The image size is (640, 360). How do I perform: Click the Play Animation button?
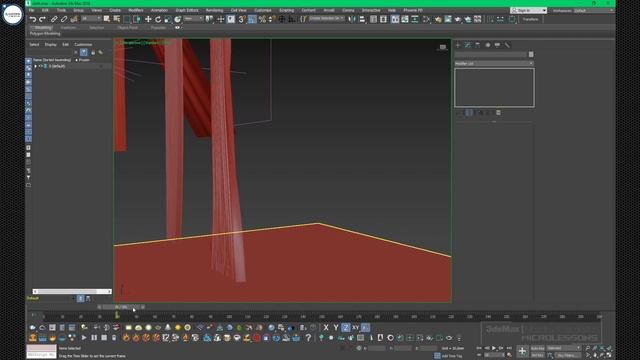click(x=494, y=348)
